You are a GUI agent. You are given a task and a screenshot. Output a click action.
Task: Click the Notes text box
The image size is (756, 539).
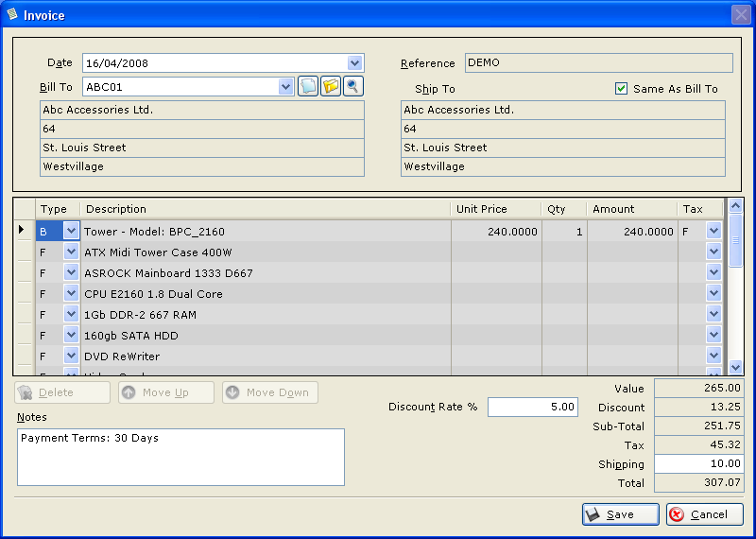[180, 457]
